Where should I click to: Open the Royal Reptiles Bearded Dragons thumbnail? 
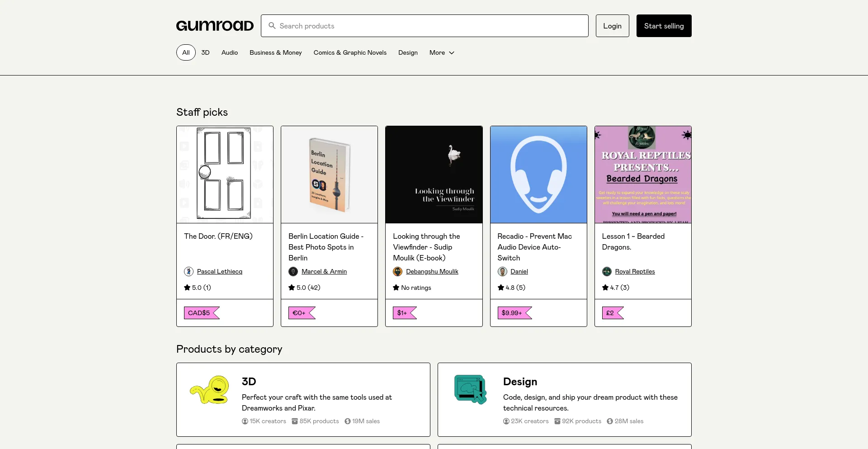(x=643, y=175)
